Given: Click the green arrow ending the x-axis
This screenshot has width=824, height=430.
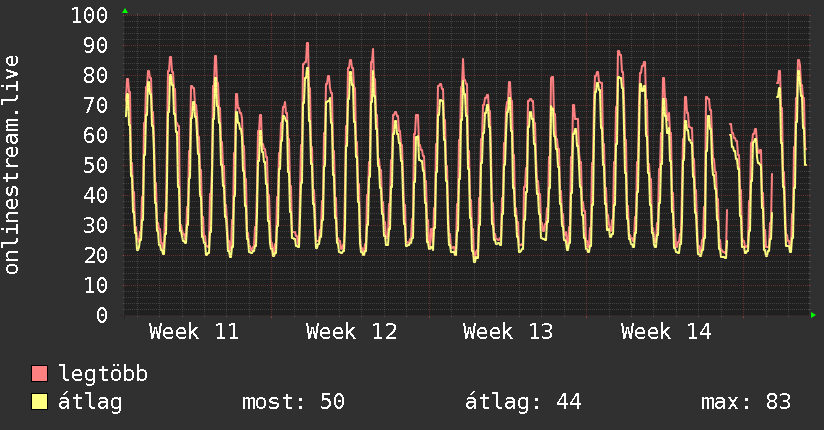Looking at the screenshot, I should click(813, 315).
